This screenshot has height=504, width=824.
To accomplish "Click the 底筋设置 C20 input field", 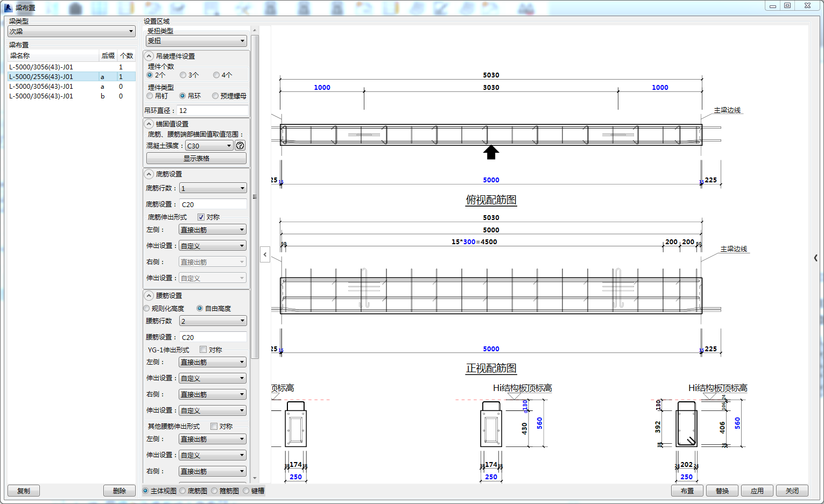I will pyautogui.click(x=213, y=204).
